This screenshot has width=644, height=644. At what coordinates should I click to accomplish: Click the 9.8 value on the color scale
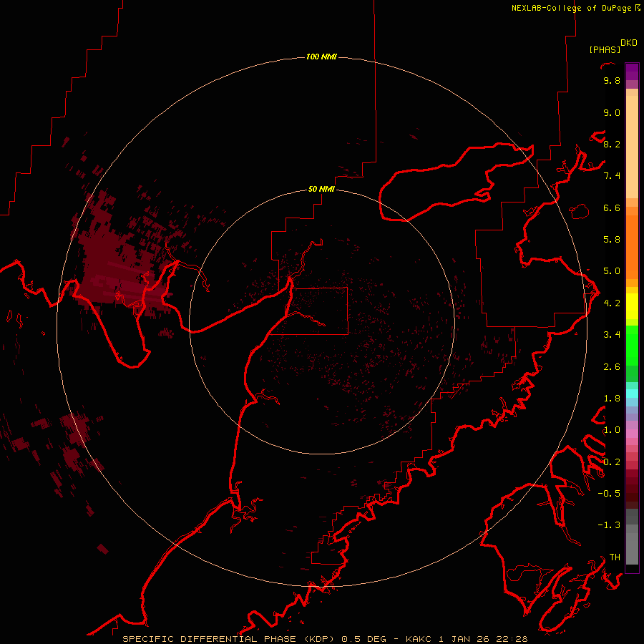click(x=612, y=80)
